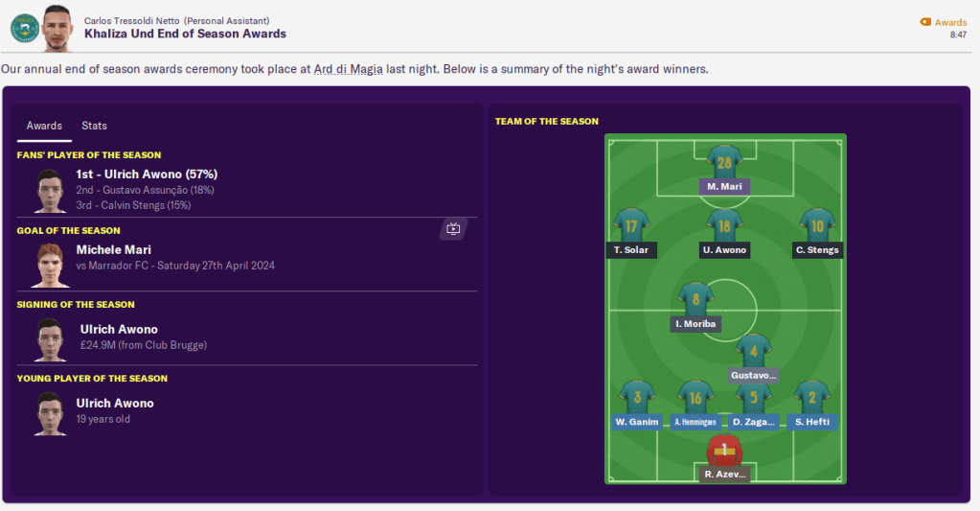
Task: Click T. Solar's number 17 shirt
Action: pos(631,225)
